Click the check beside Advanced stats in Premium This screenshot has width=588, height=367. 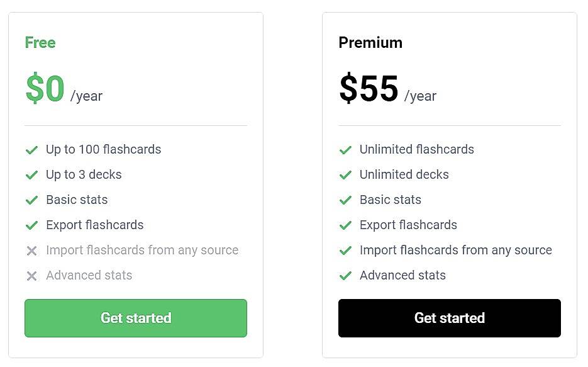(x=345, y=276)
